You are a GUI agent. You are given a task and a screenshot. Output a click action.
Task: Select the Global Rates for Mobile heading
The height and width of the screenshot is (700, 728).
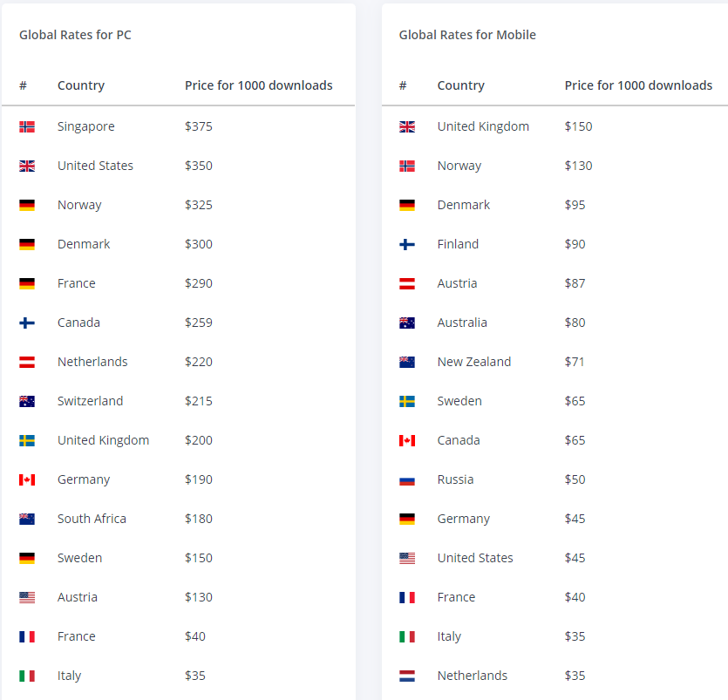click(x=467, y=35)
